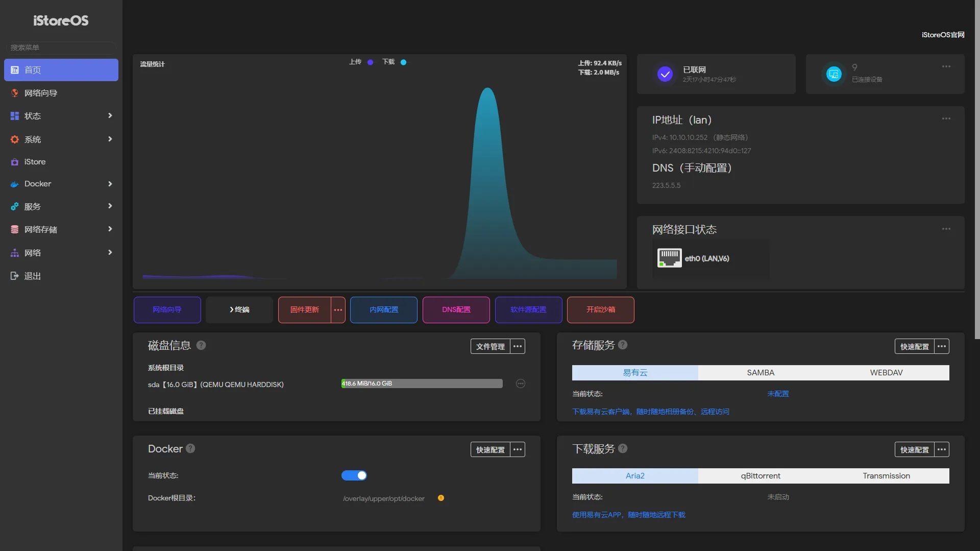The image size is (980, 551).
Task: Click the help icon beside 磁盘信息
Action: pyautogui.click(x=201, y=345)
